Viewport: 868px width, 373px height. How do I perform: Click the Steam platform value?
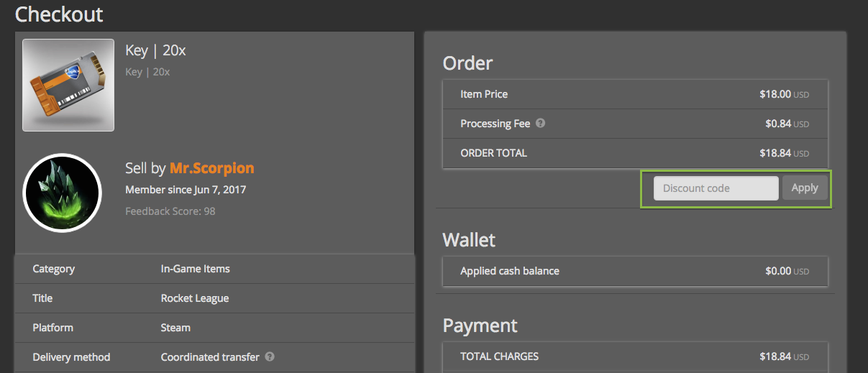(x=175, y=328)
